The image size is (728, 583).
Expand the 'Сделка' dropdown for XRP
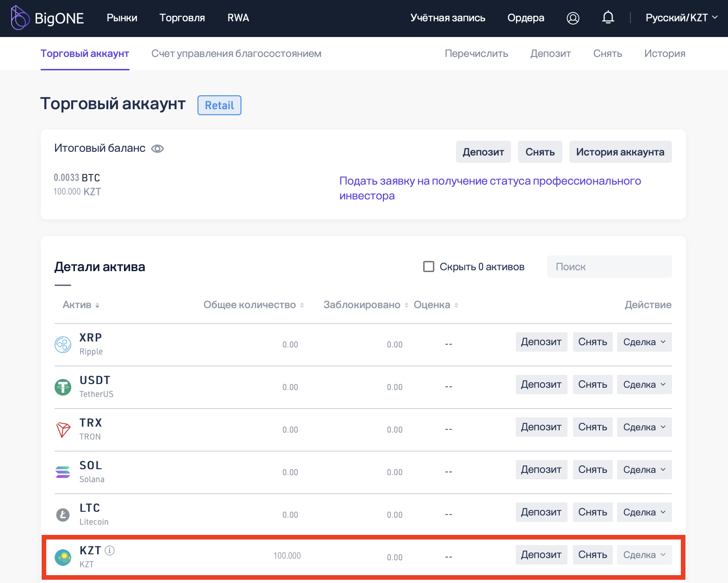[644, 342]
